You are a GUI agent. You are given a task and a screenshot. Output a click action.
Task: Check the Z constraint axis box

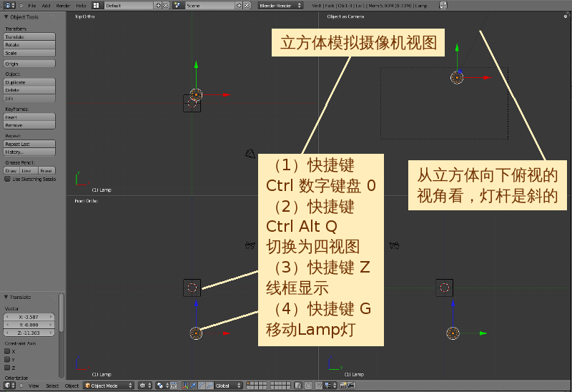tap(7, 368)
